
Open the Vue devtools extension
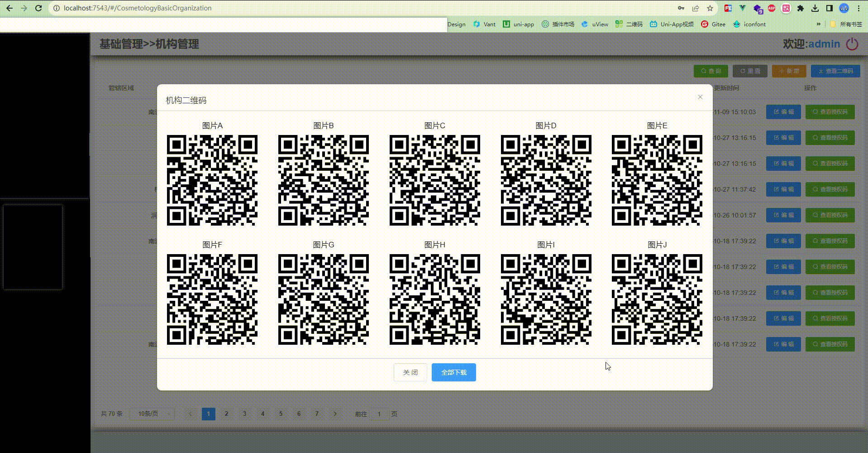click(742, 8)
